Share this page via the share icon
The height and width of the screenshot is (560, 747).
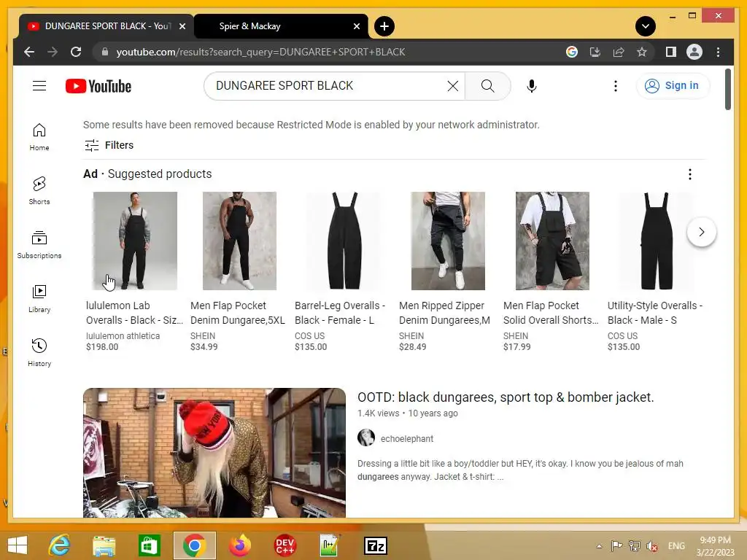pos(619,52)
